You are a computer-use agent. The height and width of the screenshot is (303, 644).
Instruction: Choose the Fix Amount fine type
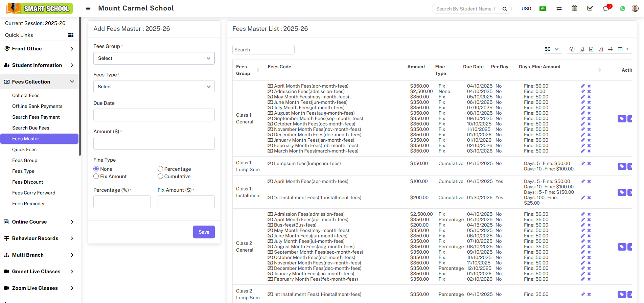point(96,176)
